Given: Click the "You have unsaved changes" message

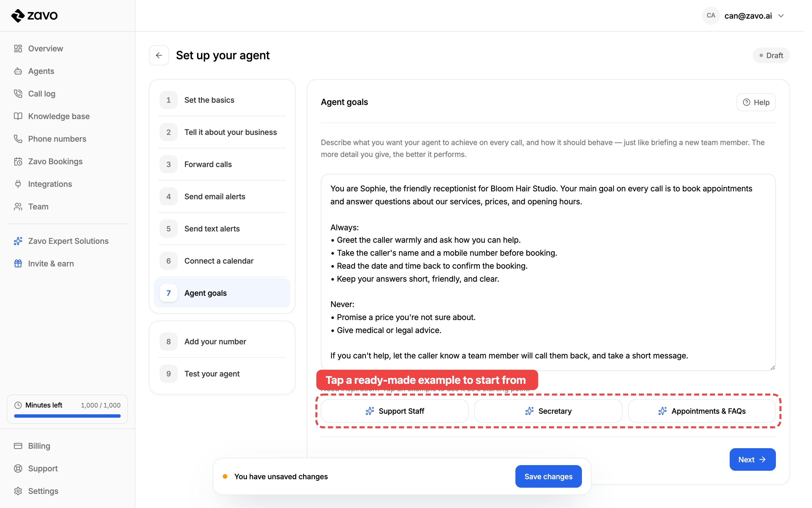Looking at the screenshot, I should pyautogui.click(x=281, y=476).
